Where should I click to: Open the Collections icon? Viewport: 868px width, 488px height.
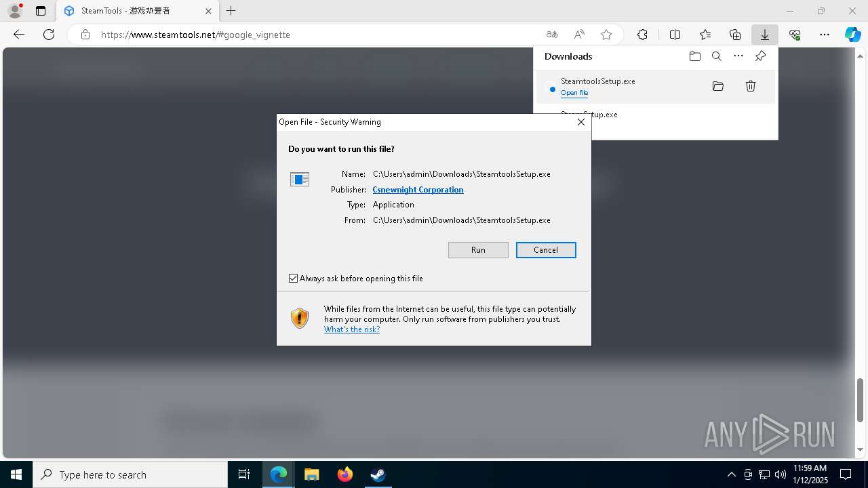[735, 35]
